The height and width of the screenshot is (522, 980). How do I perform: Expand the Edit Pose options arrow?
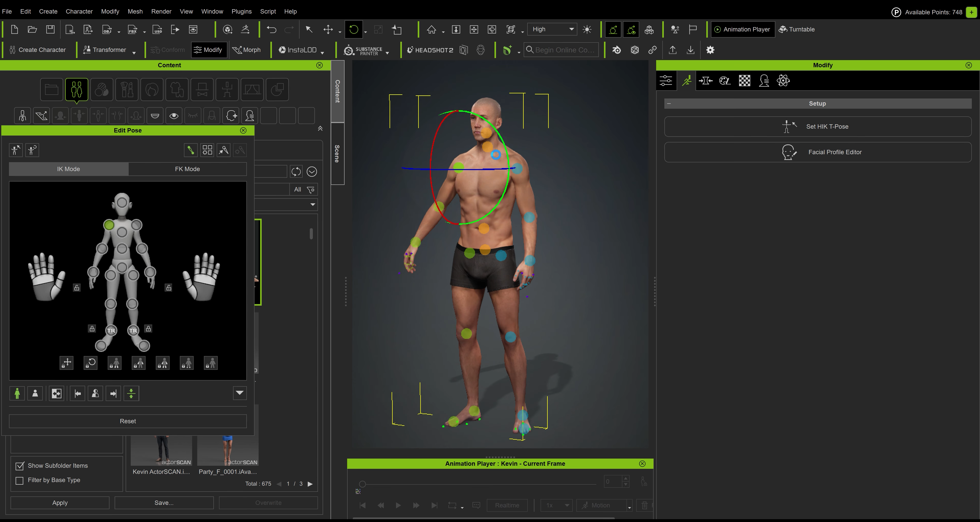(240, 393)
